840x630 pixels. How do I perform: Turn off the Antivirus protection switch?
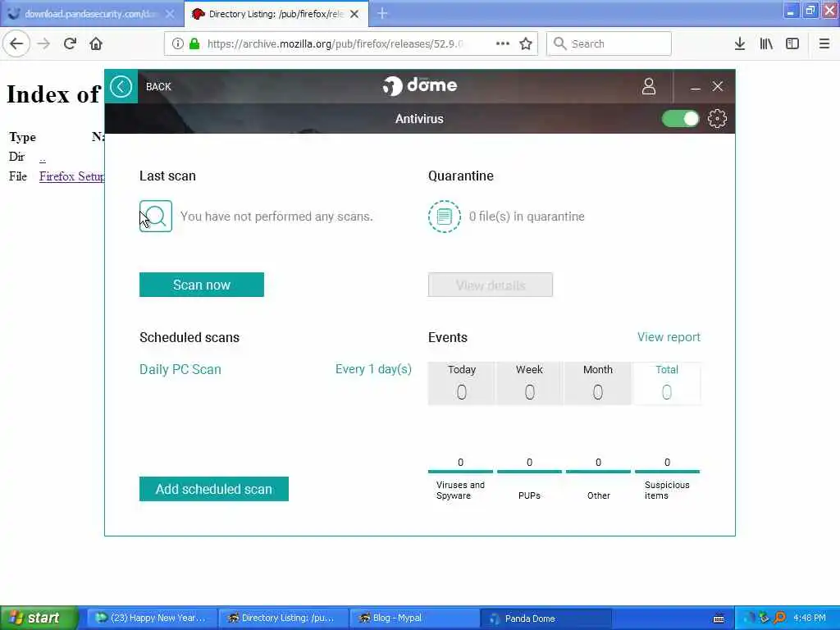coord(680,118)
